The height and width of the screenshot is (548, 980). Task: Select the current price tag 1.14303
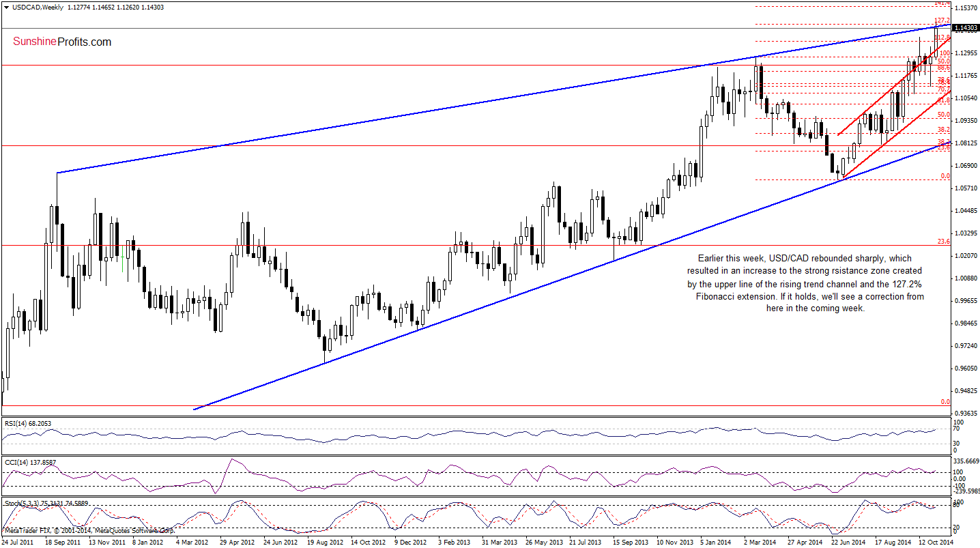pos(964,28)
